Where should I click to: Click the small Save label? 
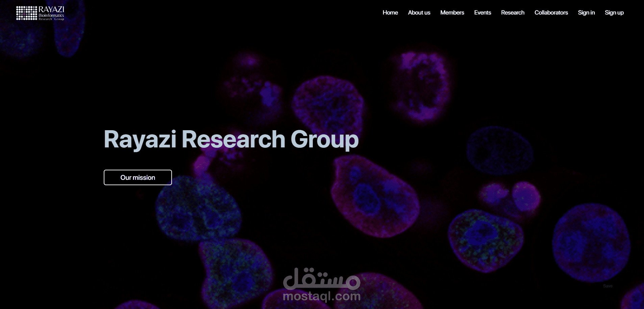pos(608,286)
